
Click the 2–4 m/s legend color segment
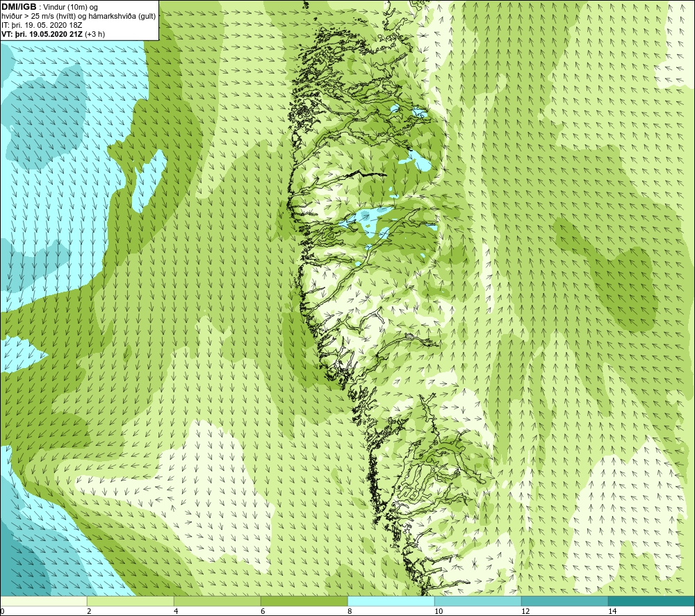pyautogui.click(x=131, y=601)
